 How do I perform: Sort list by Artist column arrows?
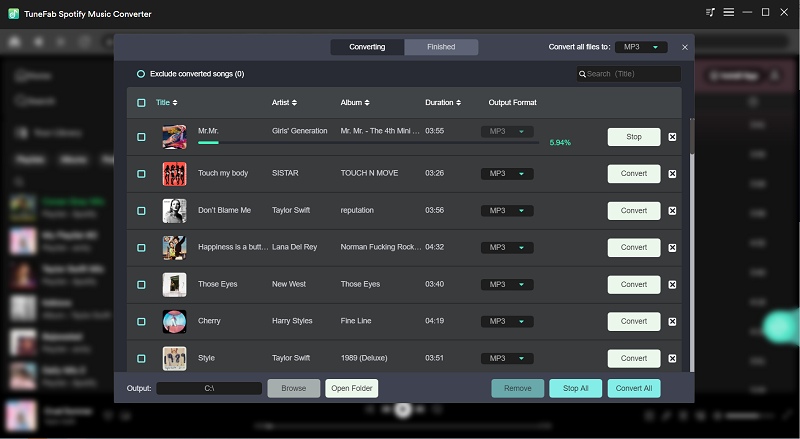(x=294, y=103)
